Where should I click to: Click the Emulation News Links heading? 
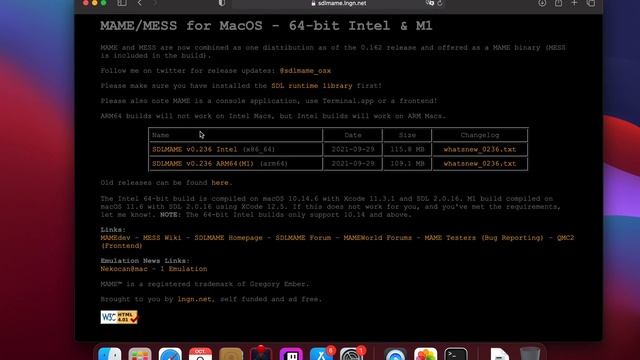pyautogui.click(x=145, y=261)
